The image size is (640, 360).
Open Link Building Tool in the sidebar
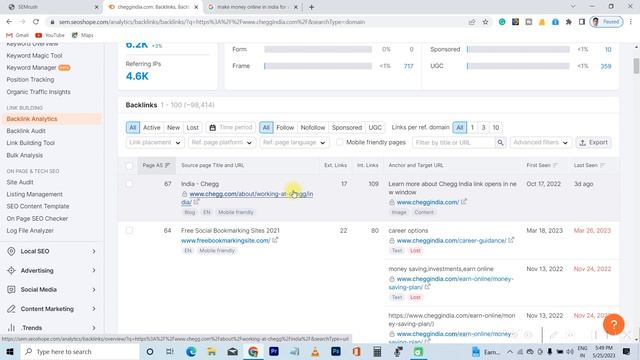(x=31, y=143)
